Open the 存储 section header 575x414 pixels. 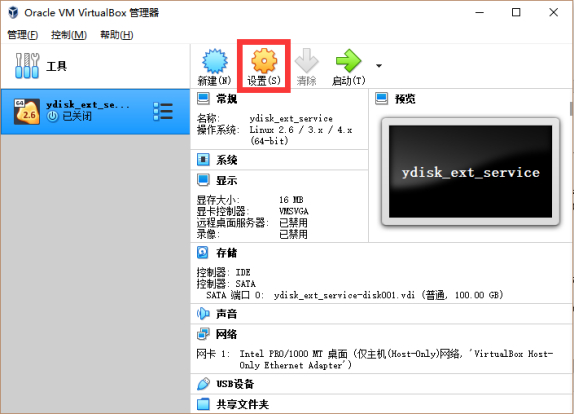[x=227, y=253]
